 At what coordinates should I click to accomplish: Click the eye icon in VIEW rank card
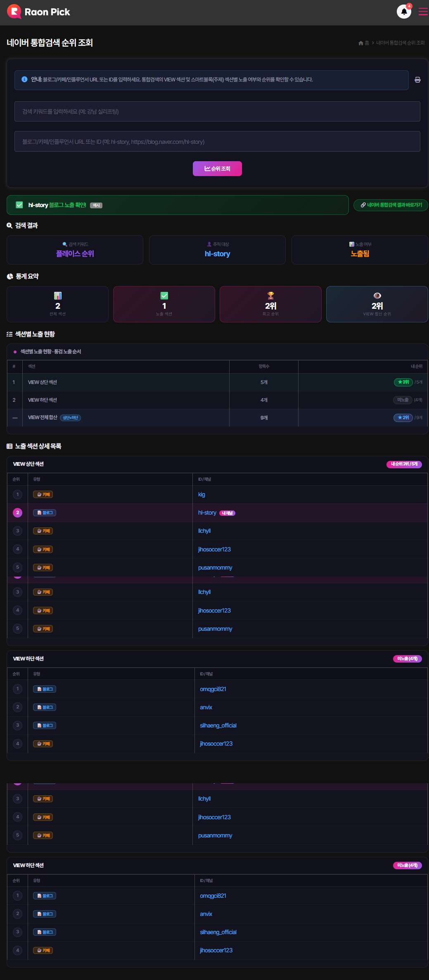(377, 295)
